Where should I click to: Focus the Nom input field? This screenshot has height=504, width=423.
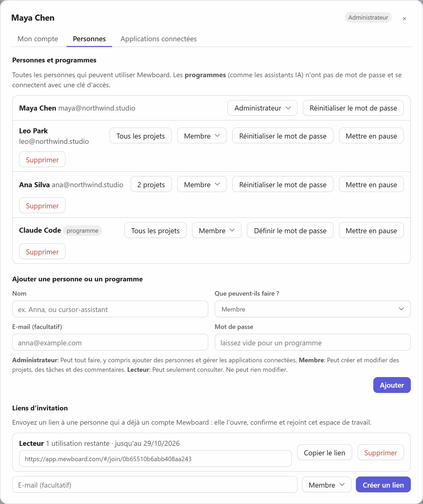coord(110,309)
